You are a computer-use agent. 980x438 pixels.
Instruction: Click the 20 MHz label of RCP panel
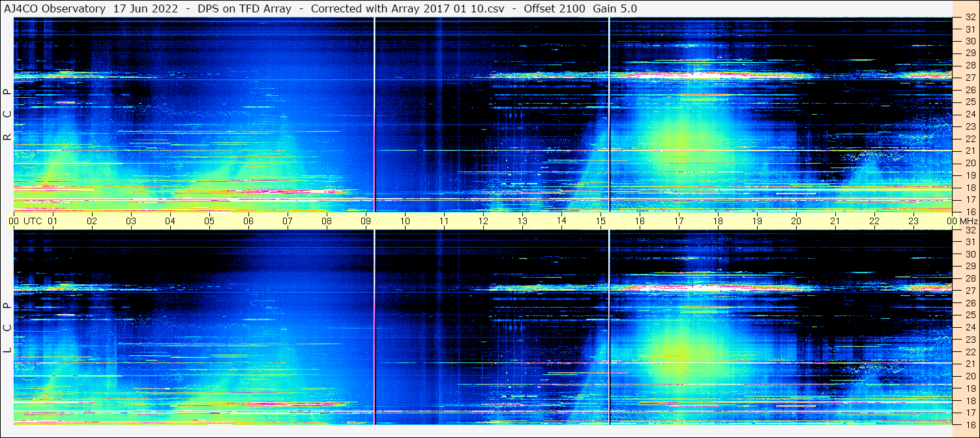(970, 163)
